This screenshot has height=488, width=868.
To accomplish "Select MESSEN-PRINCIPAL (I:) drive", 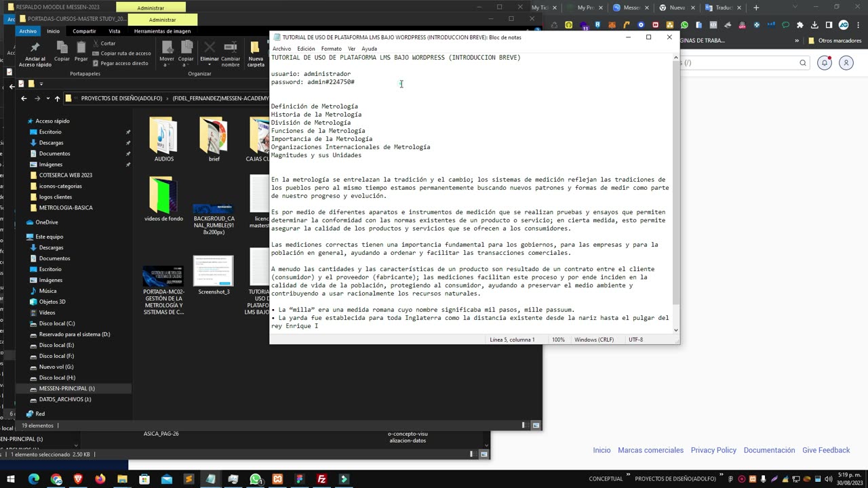I will [66, 388].
